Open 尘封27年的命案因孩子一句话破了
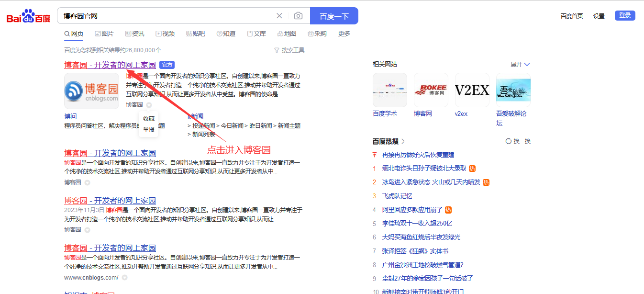Screen dimensions: 644x294 428,278
